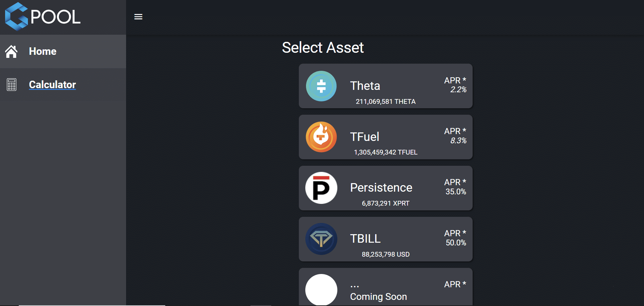Click the Home house icon
This screenshot has height=306, width=644.
tap(11, 51)
